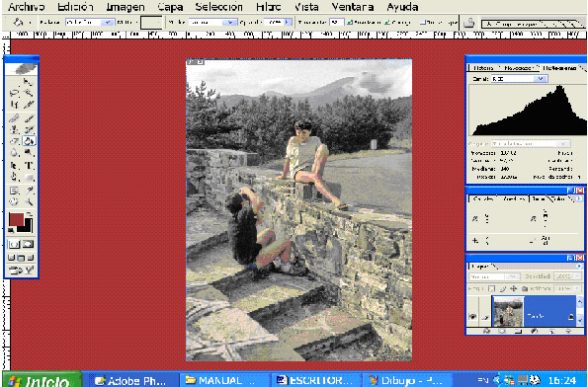
Task: Click the Inicio start button
Action: (42, 380)
